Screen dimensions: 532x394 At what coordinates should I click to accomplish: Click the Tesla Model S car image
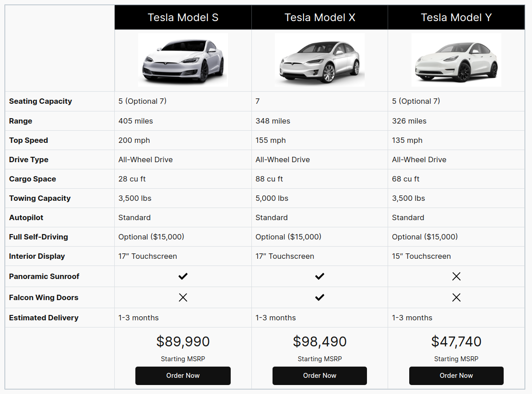[183, 60]
